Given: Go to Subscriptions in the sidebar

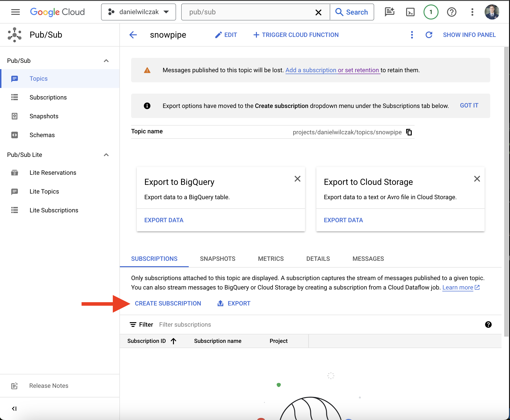Looking at the screenshot, I should click(60, 97).
